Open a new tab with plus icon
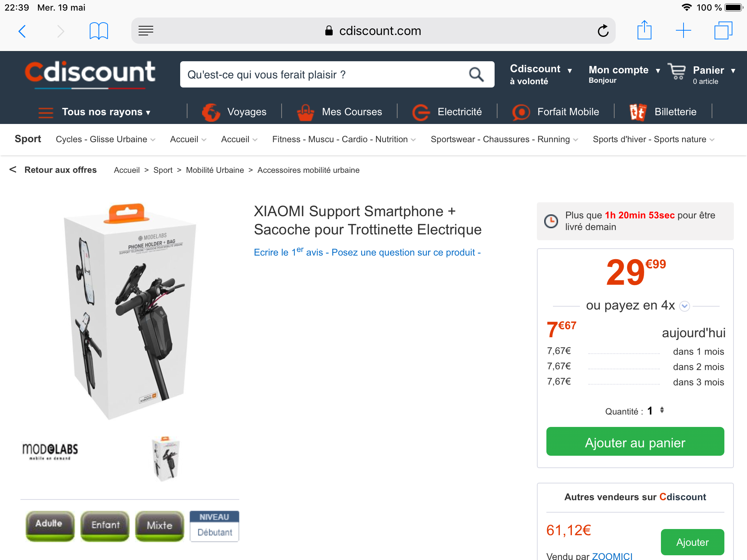Viewport: 747px width, 560px height. [683, 31]
